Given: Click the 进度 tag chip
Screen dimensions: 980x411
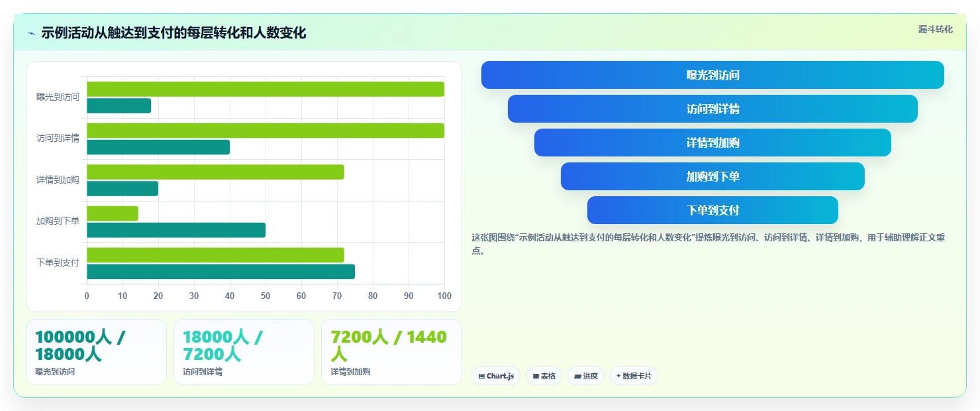Looking at the screenshot, I should (x=586, y=376).
